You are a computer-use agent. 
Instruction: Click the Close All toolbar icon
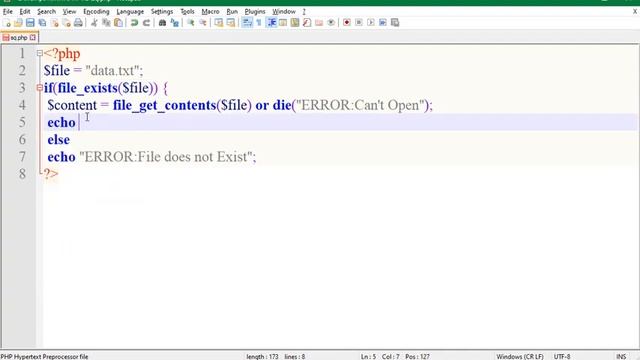tap(66, 23)
